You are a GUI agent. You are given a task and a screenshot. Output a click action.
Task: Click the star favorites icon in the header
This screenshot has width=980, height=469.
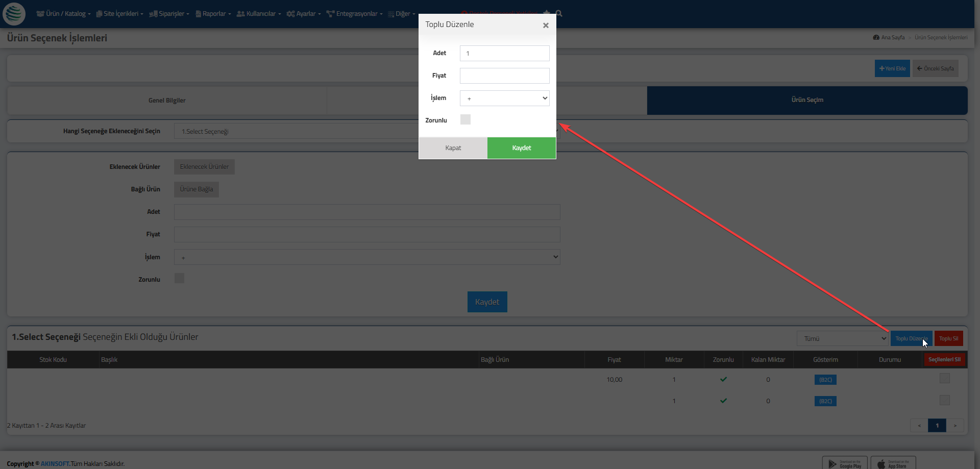coord(547,13)
